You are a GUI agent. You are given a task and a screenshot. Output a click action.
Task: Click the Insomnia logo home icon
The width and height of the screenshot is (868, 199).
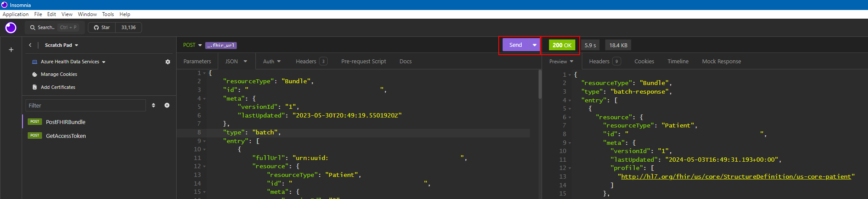click(11, 28)
